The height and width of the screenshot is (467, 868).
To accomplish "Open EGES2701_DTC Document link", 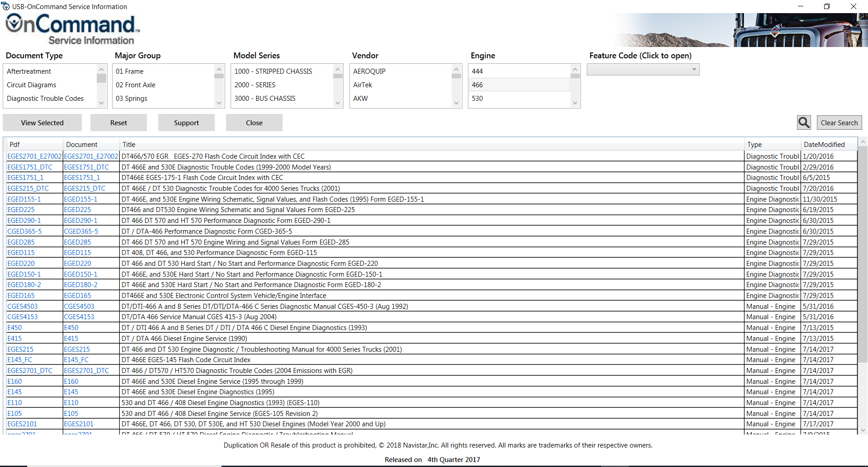I will point(86,370).
